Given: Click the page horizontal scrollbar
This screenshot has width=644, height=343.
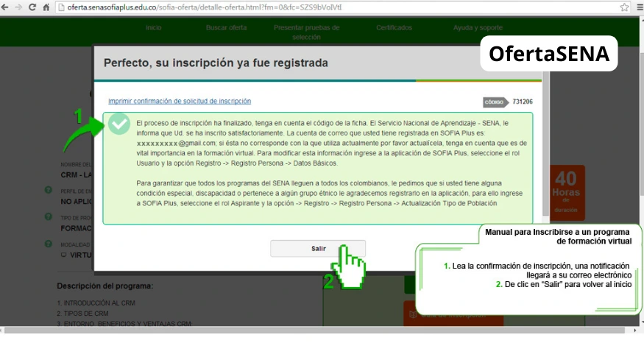Looking at the screenshot, I should [x=314, y=330].
